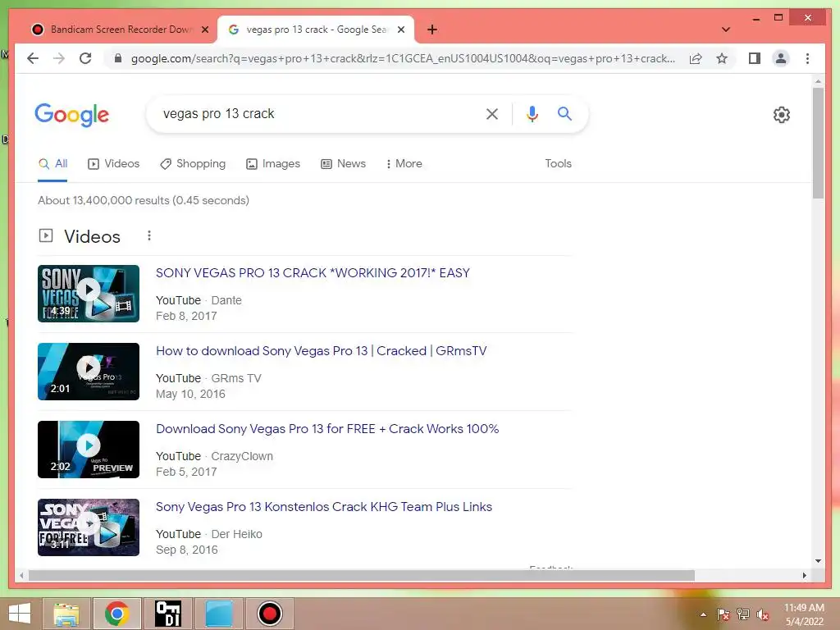The image size is (840, 630).
Task: Open File Explorer from the taskbar
Action: pos(66,614)
